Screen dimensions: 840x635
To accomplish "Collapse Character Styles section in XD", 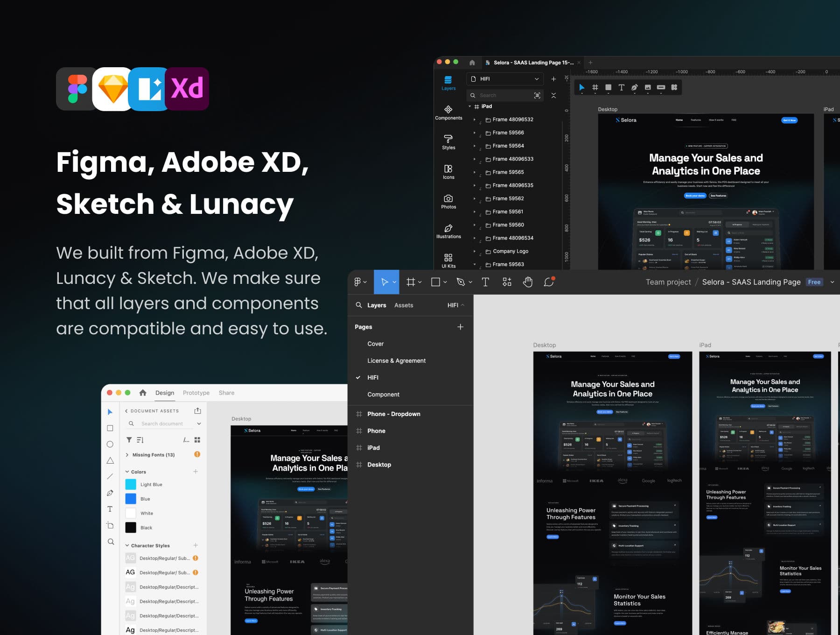I will click(x=127, y=545).
